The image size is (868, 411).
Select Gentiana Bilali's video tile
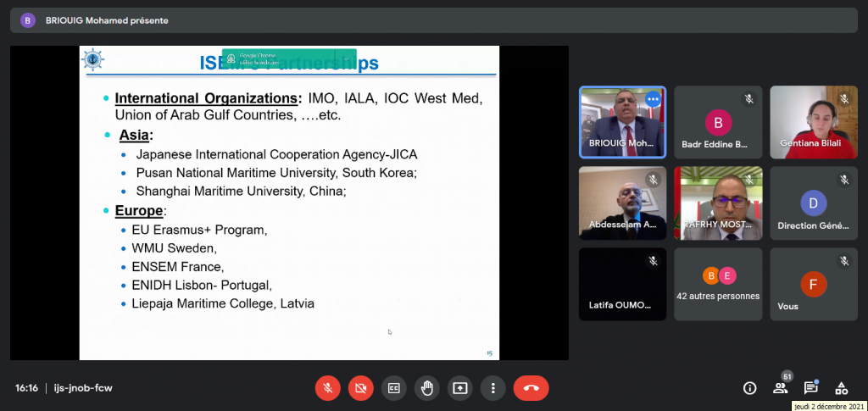tap(813, 122)
